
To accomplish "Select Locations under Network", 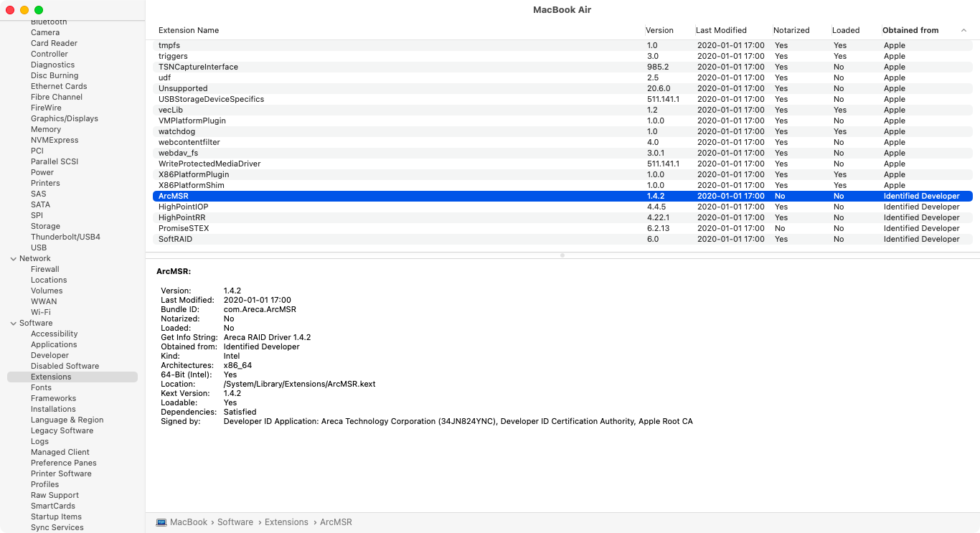I will (x=49, y=280).
